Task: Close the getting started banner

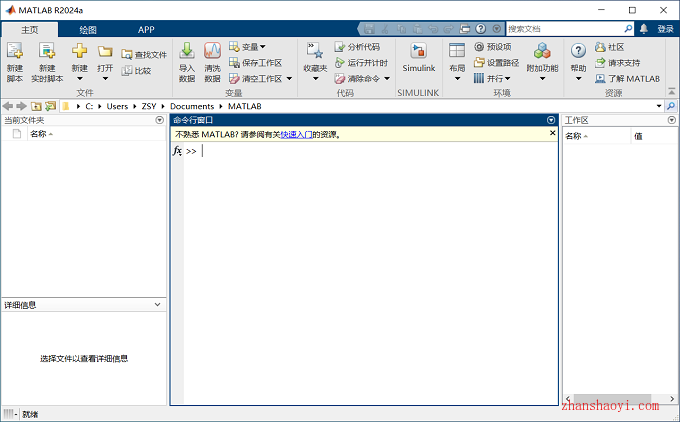Action: (x=552, y=133)
